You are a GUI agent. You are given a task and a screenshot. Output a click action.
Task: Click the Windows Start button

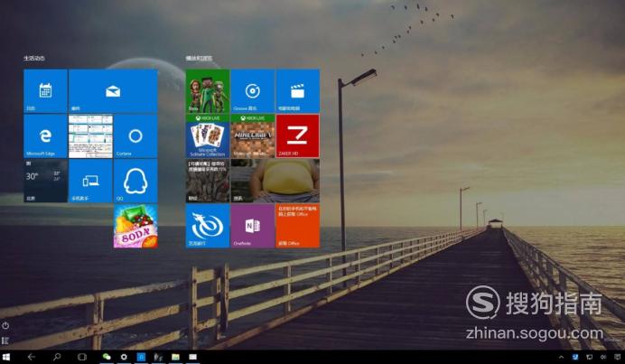6,357
